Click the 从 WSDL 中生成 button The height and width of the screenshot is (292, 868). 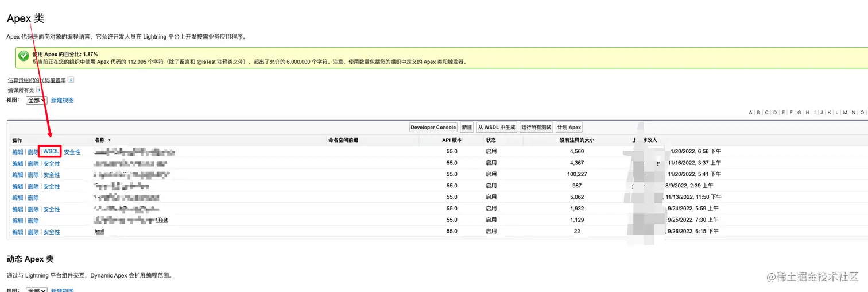[x=497, y=127]
